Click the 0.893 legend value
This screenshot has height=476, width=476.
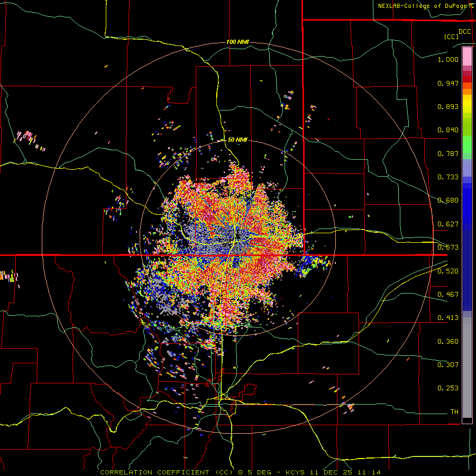(448, 106)
